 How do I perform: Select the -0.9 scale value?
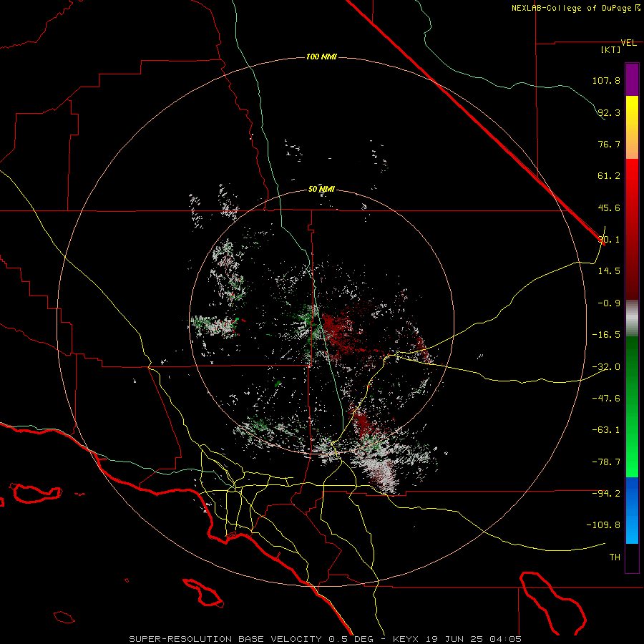pos(609,303)
